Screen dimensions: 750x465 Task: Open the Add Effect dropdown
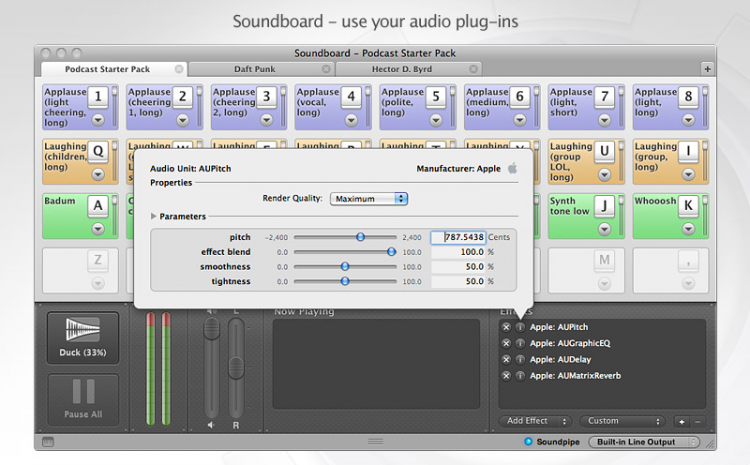[x=535, y=421]
